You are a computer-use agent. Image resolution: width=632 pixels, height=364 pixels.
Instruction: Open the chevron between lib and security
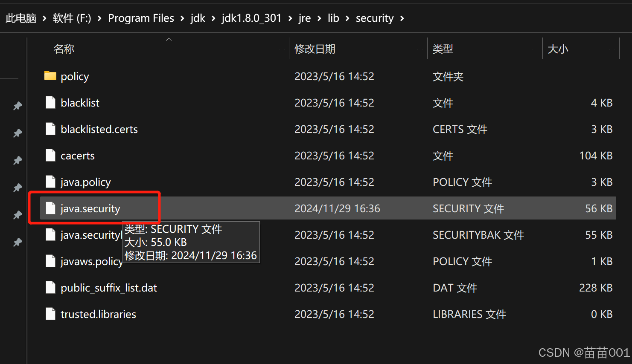[x=347, y=18]
